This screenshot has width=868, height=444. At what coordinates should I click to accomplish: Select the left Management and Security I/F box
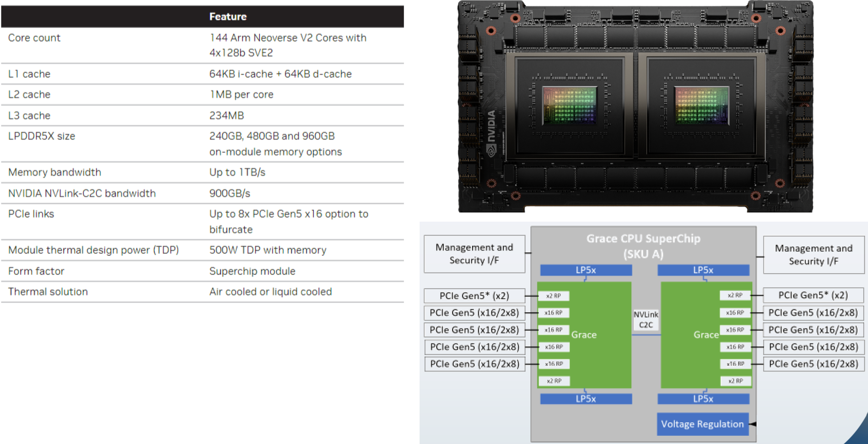[474, 254]
